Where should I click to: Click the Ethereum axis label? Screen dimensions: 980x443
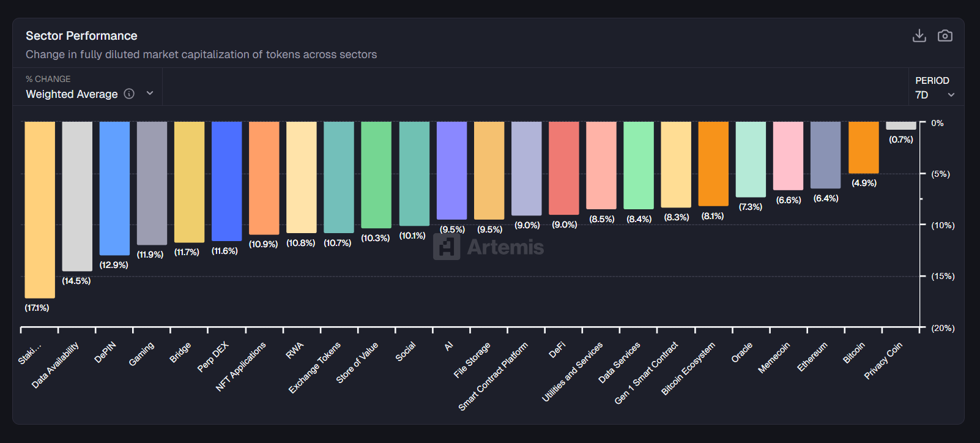[812, 357]
